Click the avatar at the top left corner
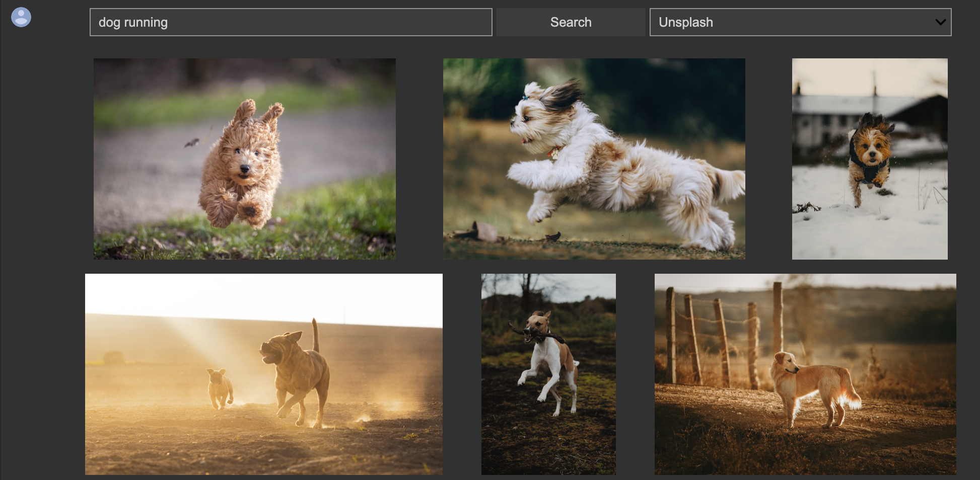The width and height of the screenshot is (980, 480). pyautogui.click(x=21, y=17)
